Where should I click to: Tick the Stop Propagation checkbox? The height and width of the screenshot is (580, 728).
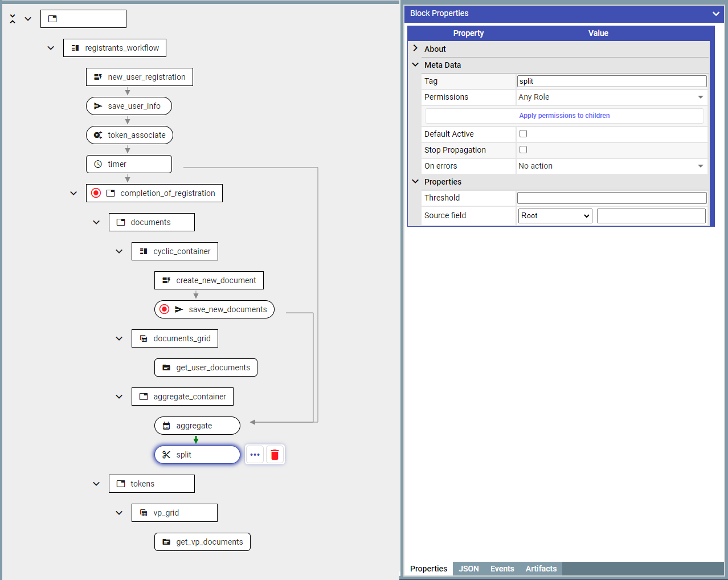[x=523, y=150]
